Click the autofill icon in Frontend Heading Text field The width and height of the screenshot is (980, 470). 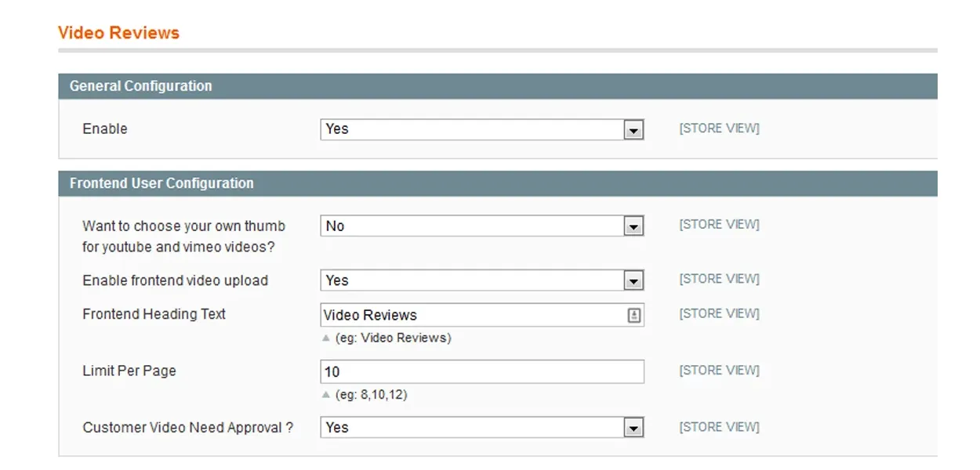633,315
